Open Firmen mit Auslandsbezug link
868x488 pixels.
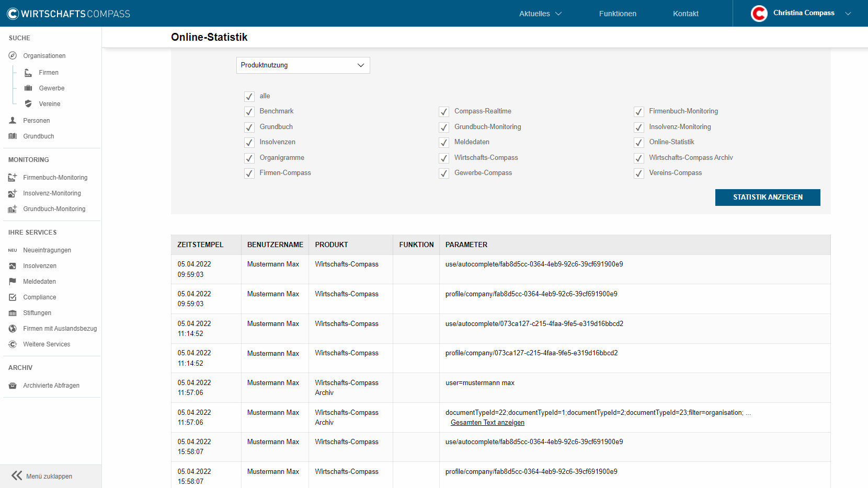tap(60, 329)
